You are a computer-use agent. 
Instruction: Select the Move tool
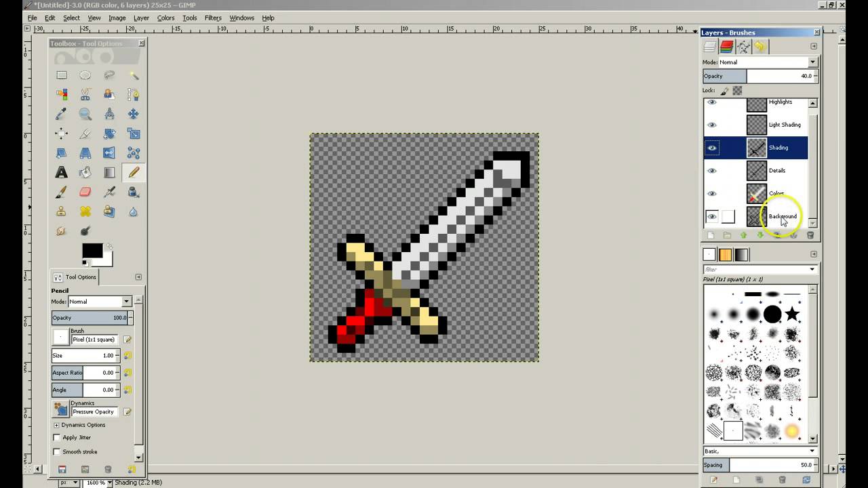134,114
